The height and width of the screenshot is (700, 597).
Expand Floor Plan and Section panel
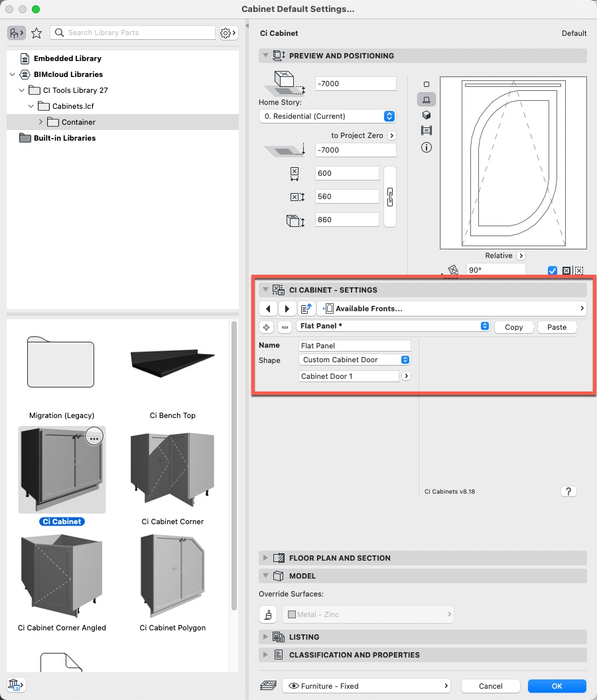(x=265, y=557)
